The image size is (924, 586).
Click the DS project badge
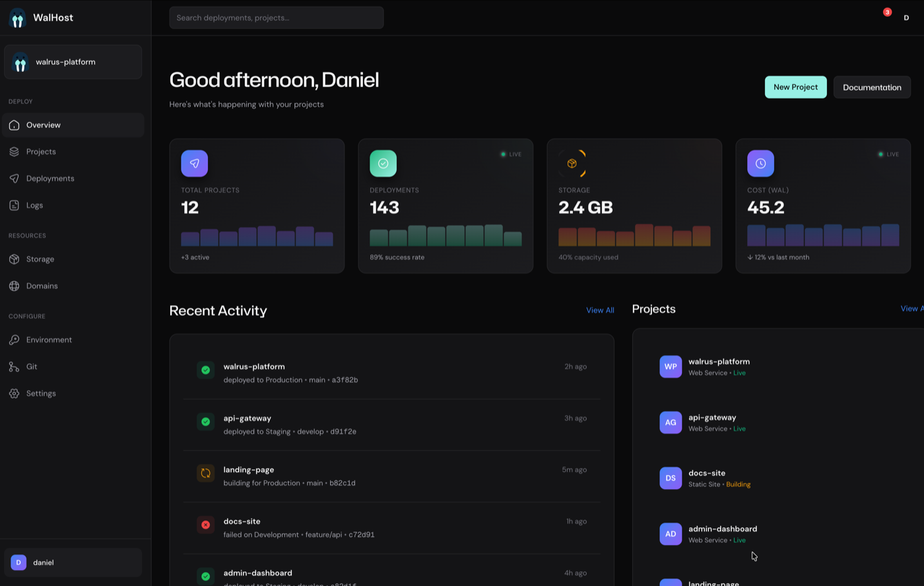[671, 478]
